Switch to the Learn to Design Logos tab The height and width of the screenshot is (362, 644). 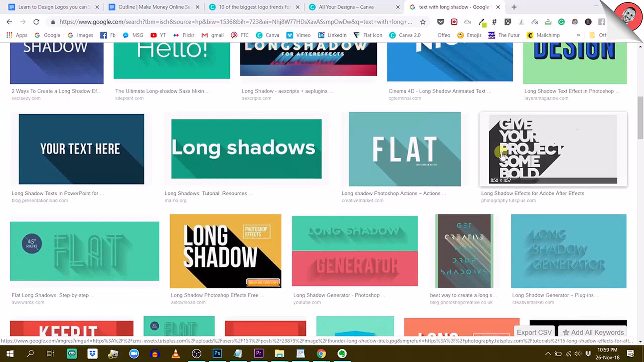point(54,7)
